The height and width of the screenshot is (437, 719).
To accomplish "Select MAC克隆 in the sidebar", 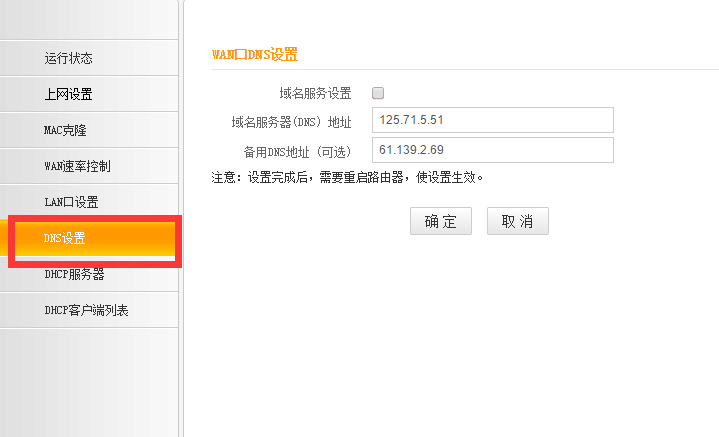I will 89,130.
